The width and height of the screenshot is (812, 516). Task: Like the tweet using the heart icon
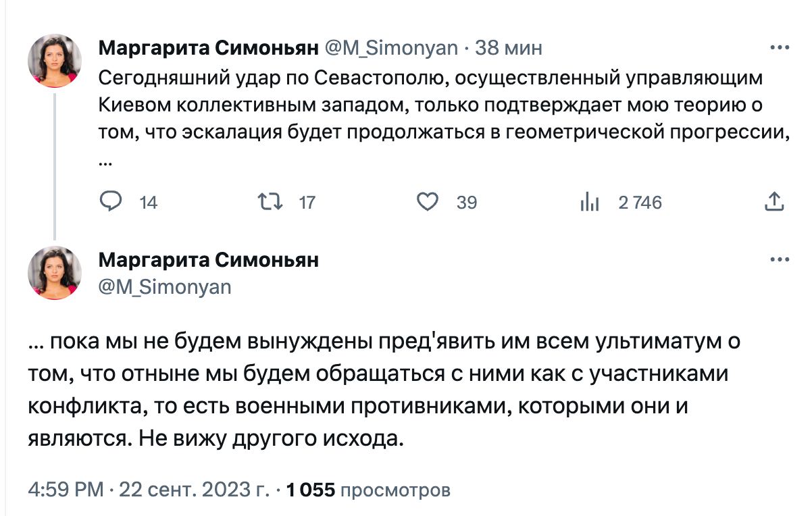pyautogui.click(x=427, y=202)
